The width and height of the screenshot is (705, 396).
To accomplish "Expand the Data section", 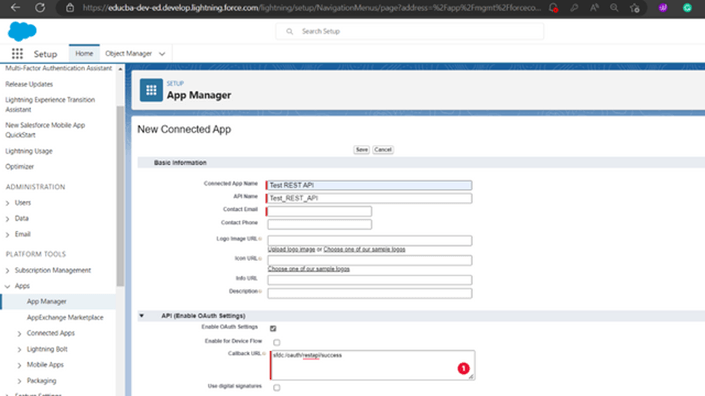I will coord(7,219).
